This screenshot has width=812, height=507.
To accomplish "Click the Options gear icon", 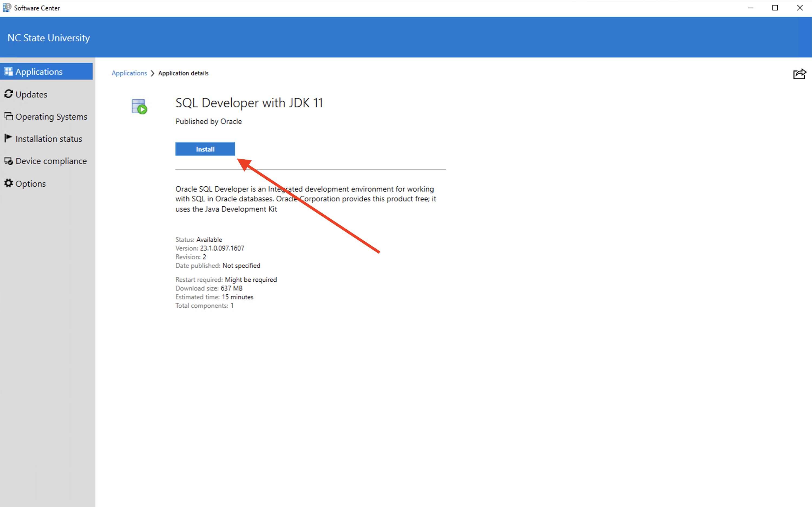I will 8,183.
